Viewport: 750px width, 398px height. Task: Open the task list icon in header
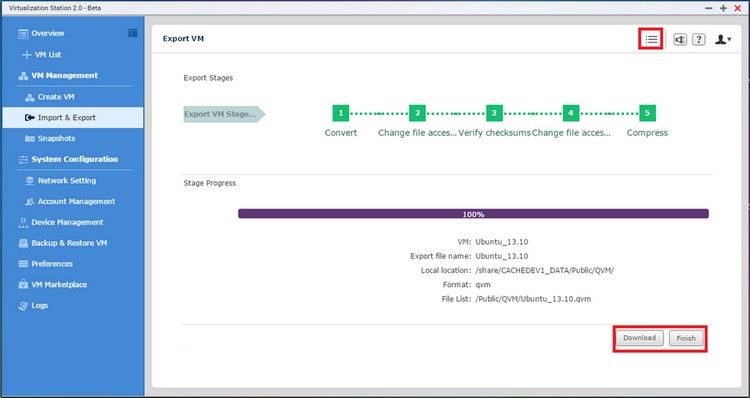pos(651,39)
